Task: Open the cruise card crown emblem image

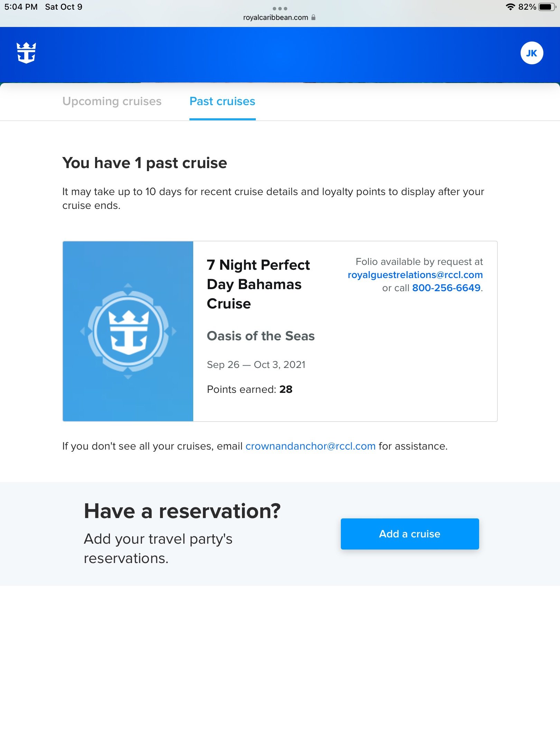Action: click(x=128, y=331)
